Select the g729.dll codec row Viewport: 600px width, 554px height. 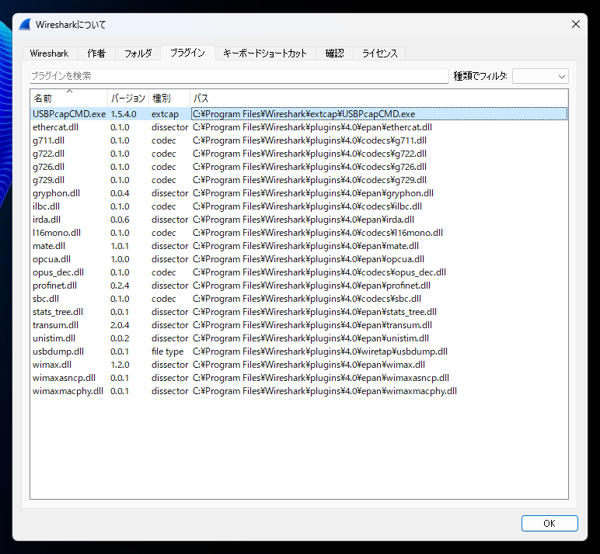299,180
